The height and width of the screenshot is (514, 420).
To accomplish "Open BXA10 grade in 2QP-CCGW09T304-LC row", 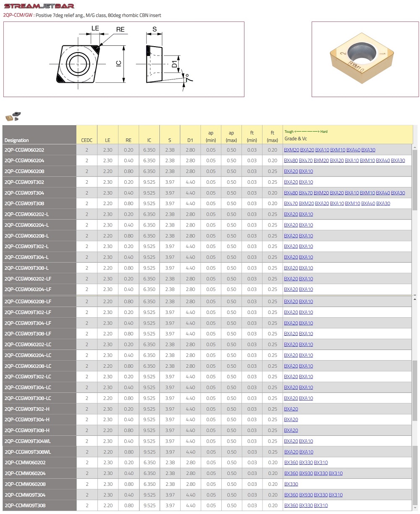I will click(x=306, y=387).
